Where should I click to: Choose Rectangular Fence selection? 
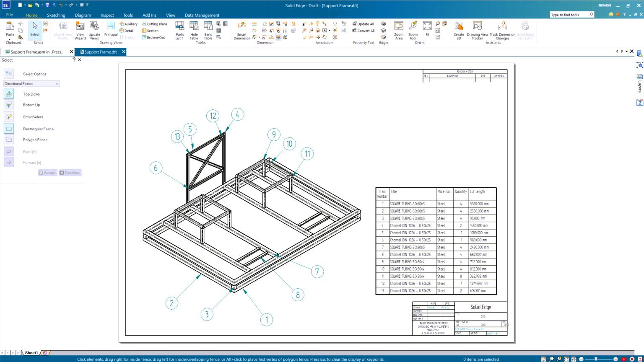9,129
